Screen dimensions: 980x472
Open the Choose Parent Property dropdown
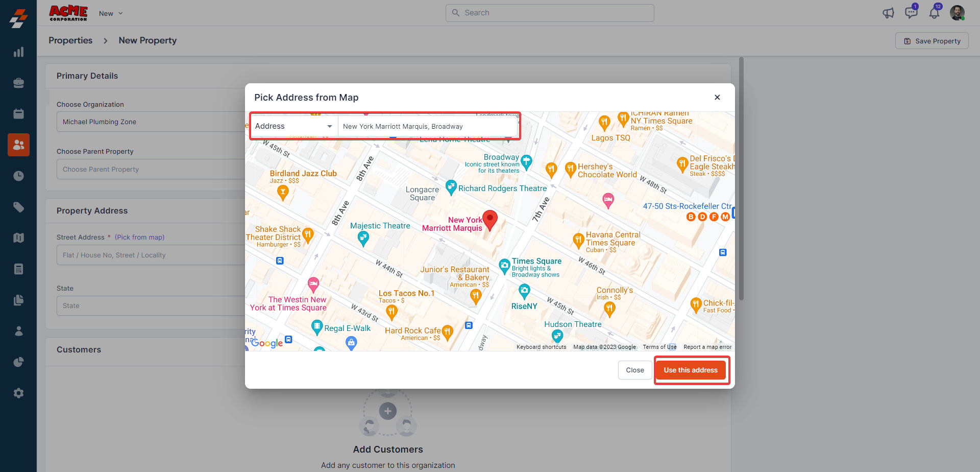tap(151, 169)
